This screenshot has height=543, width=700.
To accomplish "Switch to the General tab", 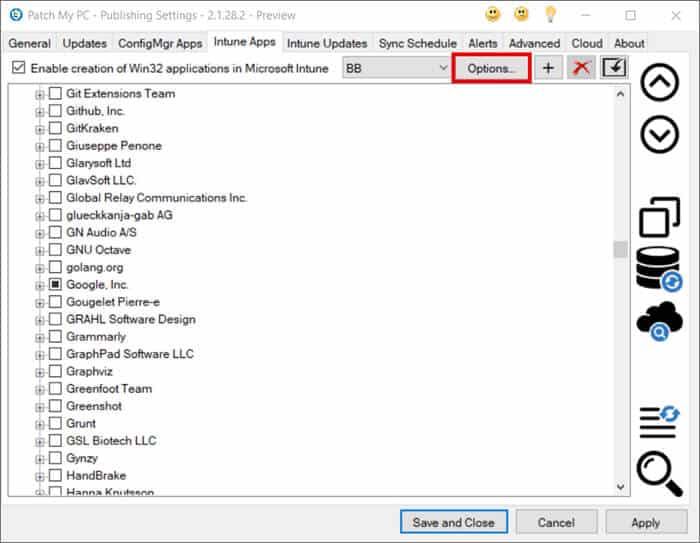I will pyautogui.click(x=29, y=43).
